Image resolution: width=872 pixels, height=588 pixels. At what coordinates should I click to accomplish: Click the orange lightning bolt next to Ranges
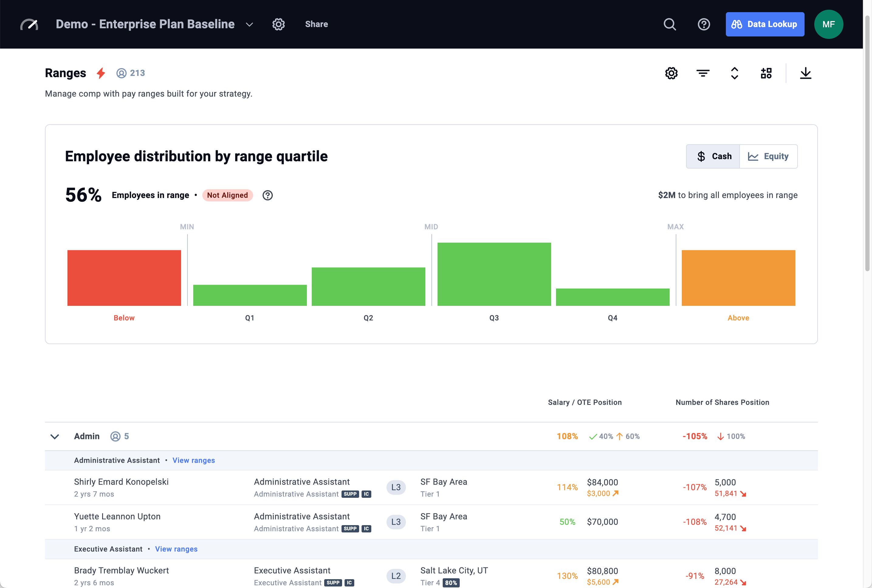(101, 73)
